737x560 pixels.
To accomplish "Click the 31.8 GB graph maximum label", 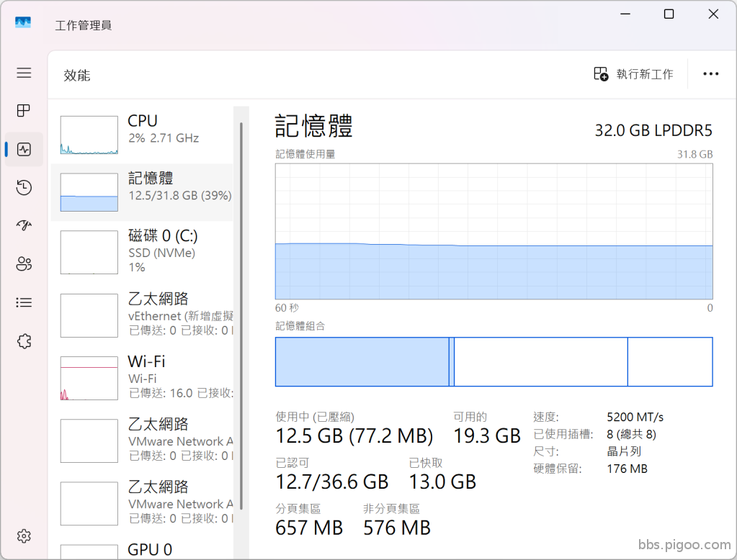I will tap(694, 154).
